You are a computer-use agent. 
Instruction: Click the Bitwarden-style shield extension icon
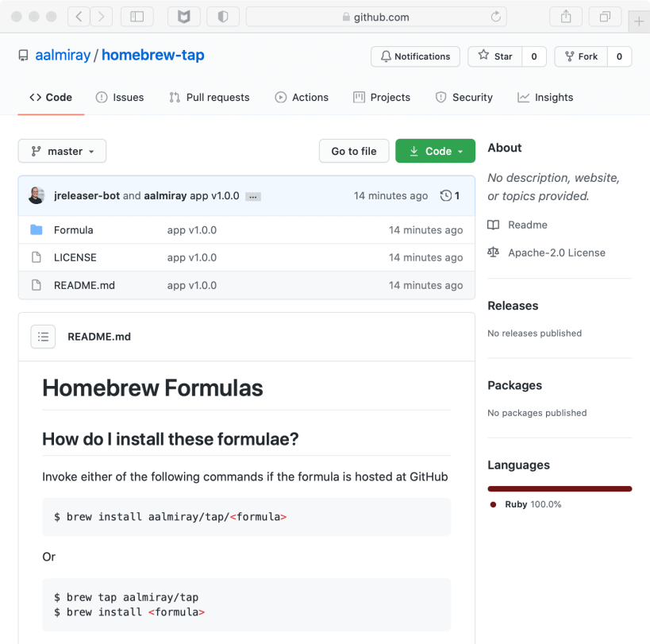pyautogui.click(x=183, y=17)
